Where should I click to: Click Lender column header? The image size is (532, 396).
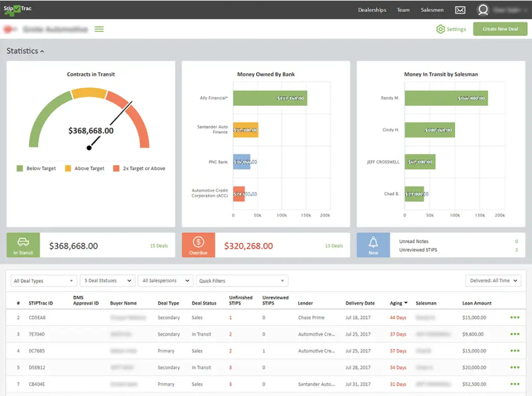pos(306,303)
